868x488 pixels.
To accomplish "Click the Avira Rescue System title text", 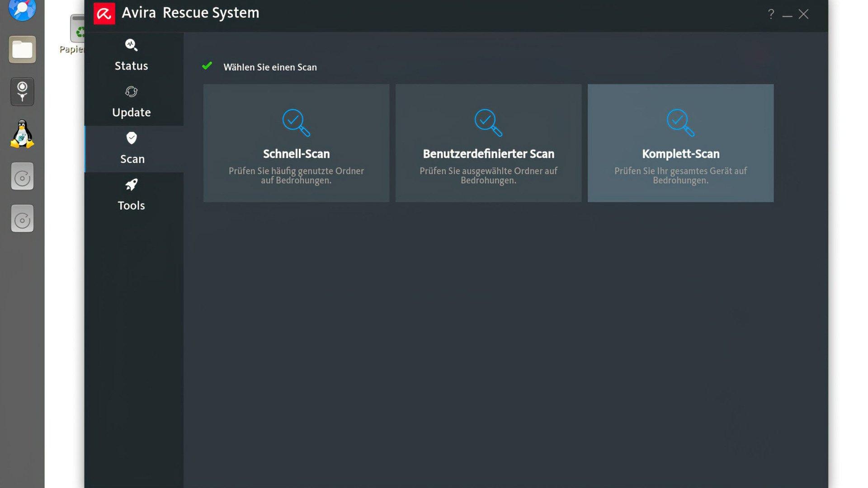I will (x=190, y=13).
